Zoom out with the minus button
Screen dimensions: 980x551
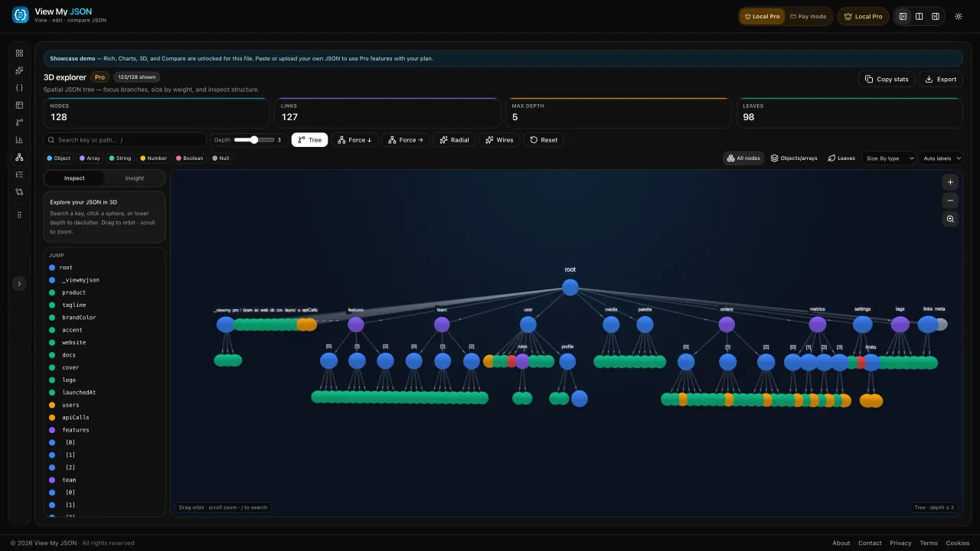pos(950,201)
